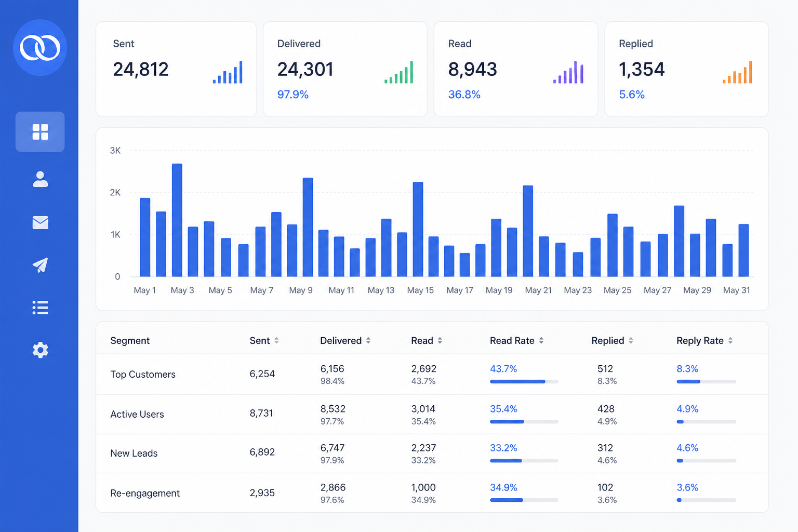Open the settings gear icon in sidebar

click(x=40, y=350)
